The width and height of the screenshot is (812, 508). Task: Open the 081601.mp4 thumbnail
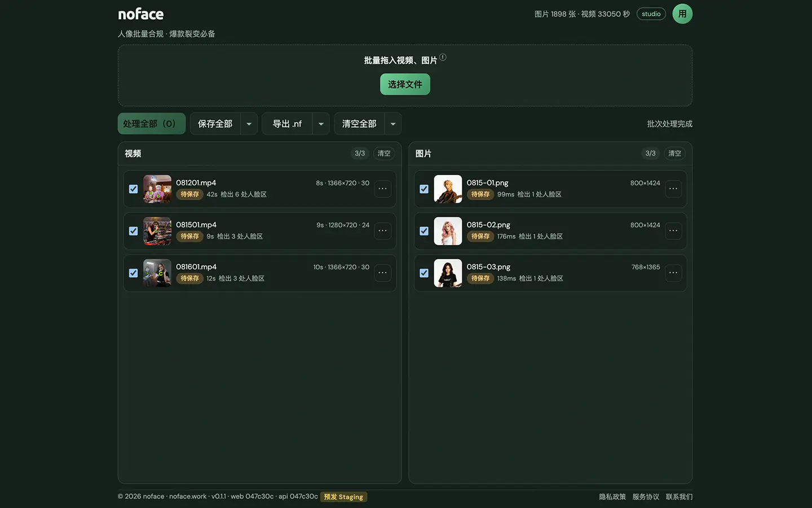[x=157, y=273]
